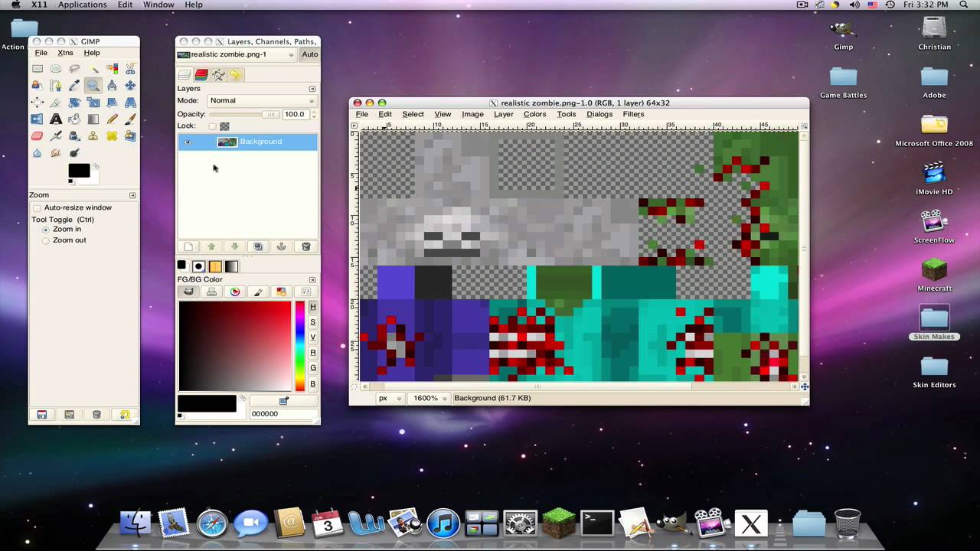
Task: Open the realistic zombie.png-1 image selector dropdown
Action: point(236,54)
